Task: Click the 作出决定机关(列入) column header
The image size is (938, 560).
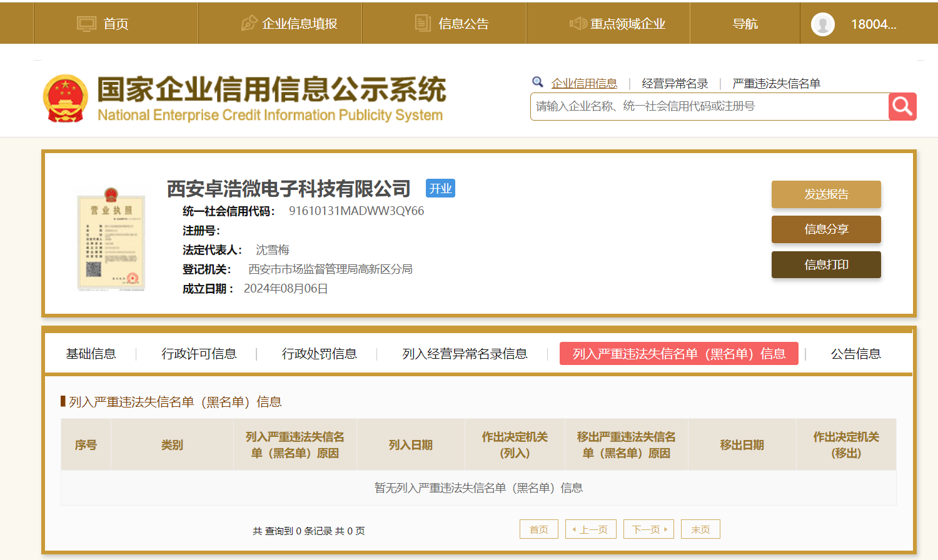Action: click(x=515, y=445)
